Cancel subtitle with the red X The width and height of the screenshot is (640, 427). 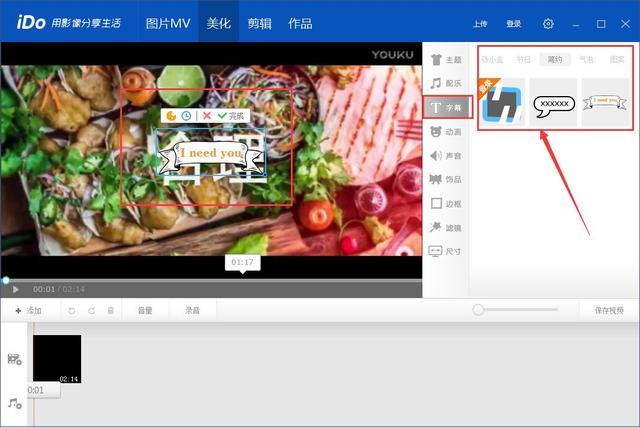[x=207, y=116]
